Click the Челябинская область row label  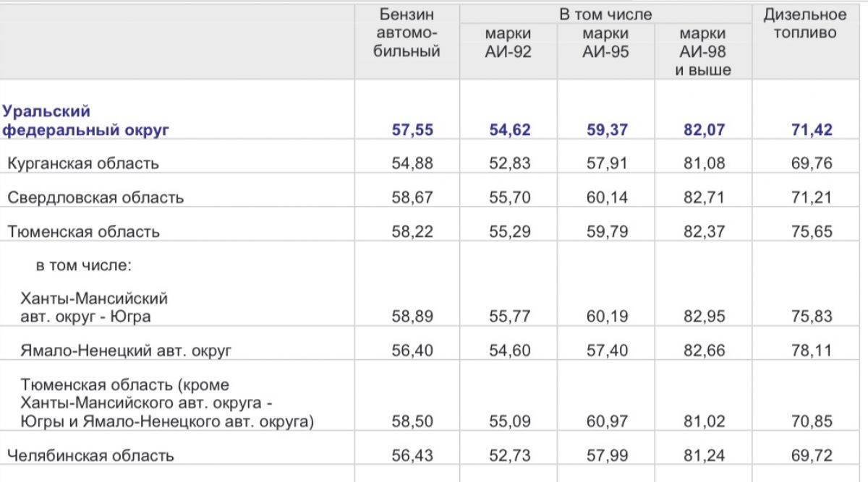point(90,456)
